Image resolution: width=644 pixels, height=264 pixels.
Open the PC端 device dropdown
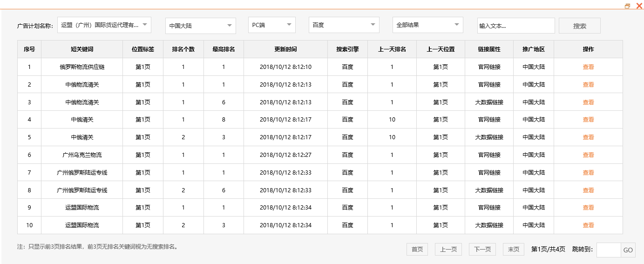pyautogui.click(x=272, y=25)
